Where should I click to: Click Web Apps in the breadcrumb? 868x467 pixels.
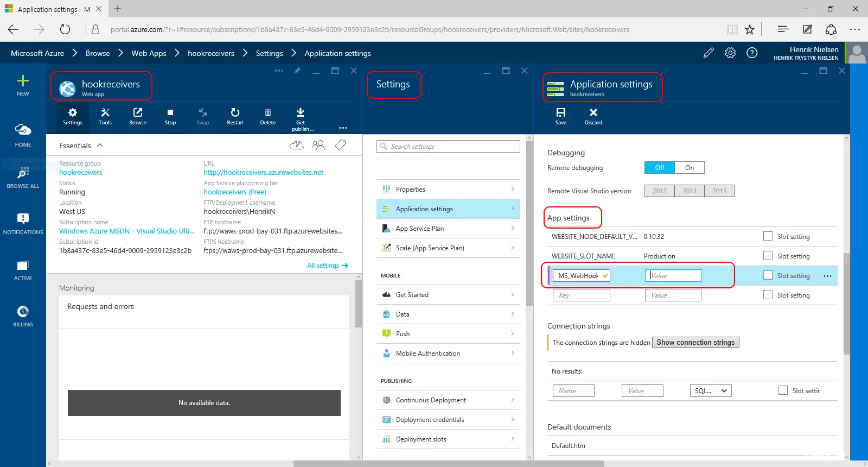[149, 53]
